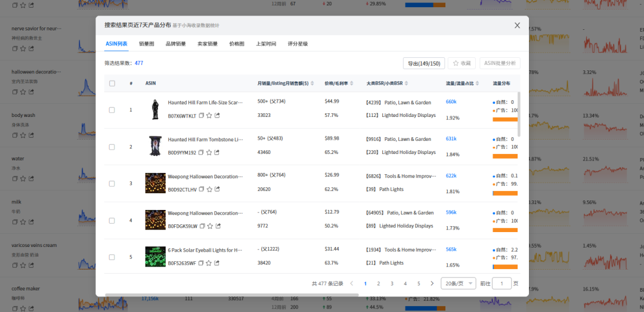The image size is (644, 312).
Task: Open share icon beside B0FDGK59LW
Action: coord(218,225)
